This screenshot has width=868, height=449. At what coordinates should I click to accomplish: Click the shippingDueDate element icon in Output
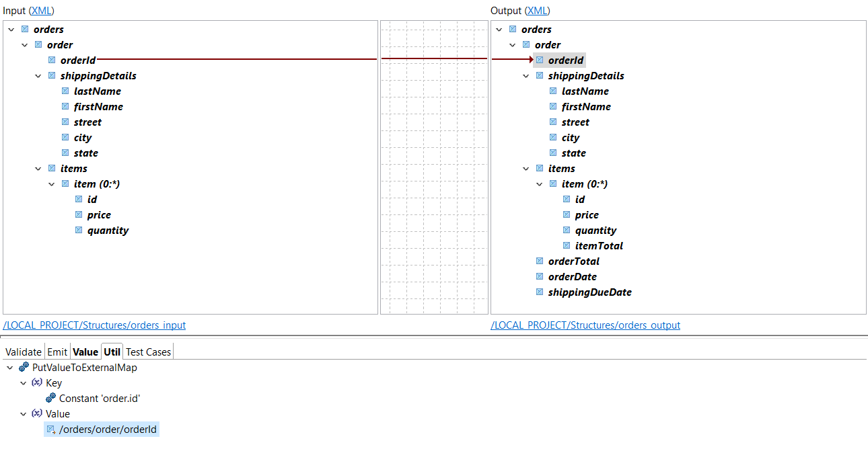click(x=540, y=292)
